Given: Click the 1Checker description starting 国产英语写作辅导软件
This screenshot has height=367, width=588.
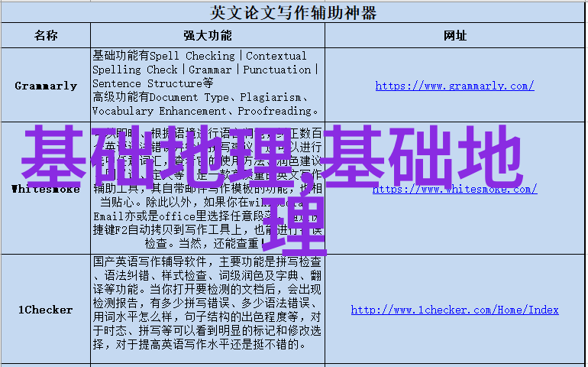Looking at the screenshot, I should click(x=208, y=309).
